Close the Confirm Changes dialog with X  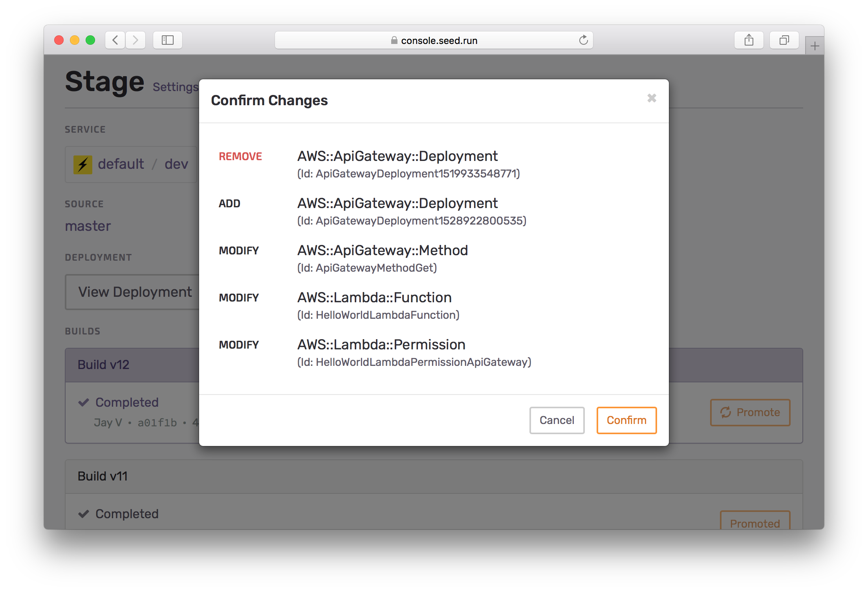click(652, 98)
